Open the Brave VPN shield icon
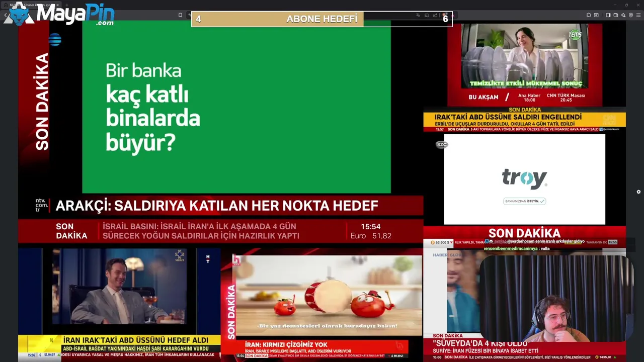Screen dimensions: 644x362 tap(631, 15)
